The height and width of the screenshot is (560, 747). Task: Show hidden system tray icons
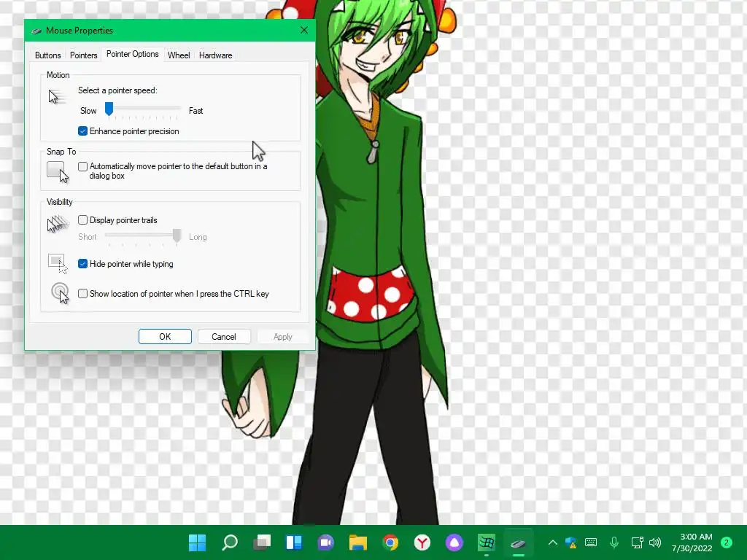click(553, 542)
